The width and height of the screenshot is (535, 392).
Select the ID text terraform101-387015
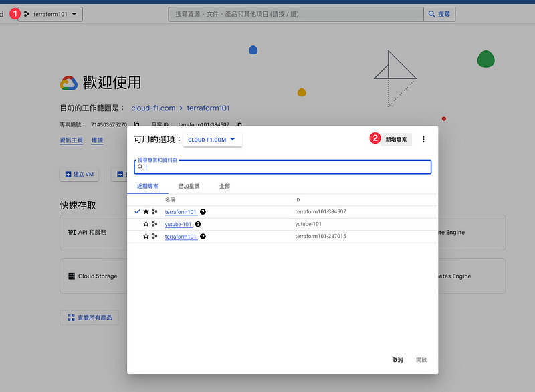coord(320,236)
